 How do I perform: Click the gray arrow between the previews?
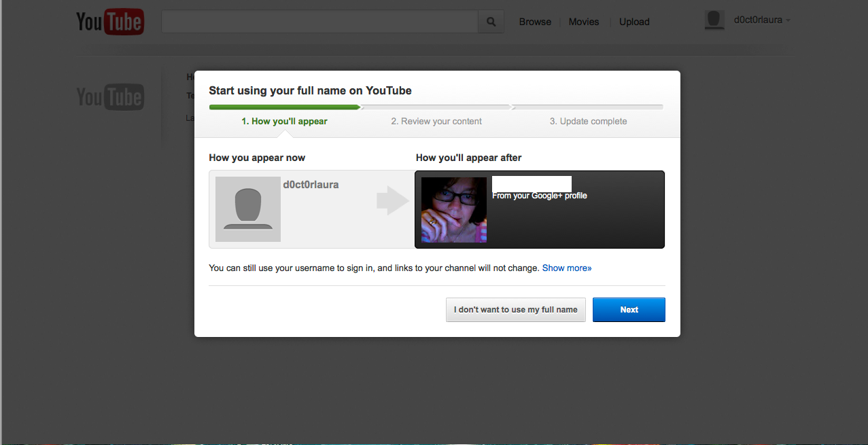click(x=392, y=202)
